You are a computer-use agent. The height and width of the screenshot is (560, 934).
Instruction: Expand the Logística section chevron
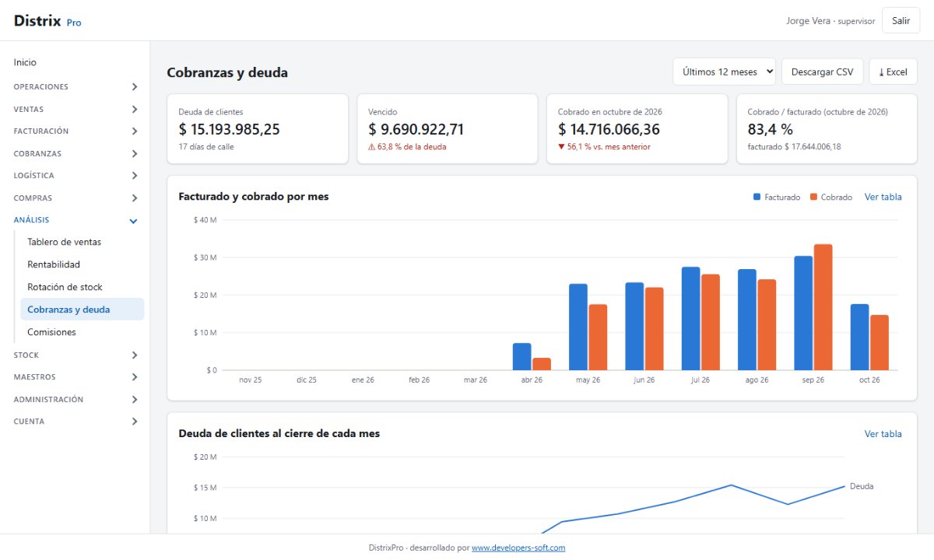(135, 176)
